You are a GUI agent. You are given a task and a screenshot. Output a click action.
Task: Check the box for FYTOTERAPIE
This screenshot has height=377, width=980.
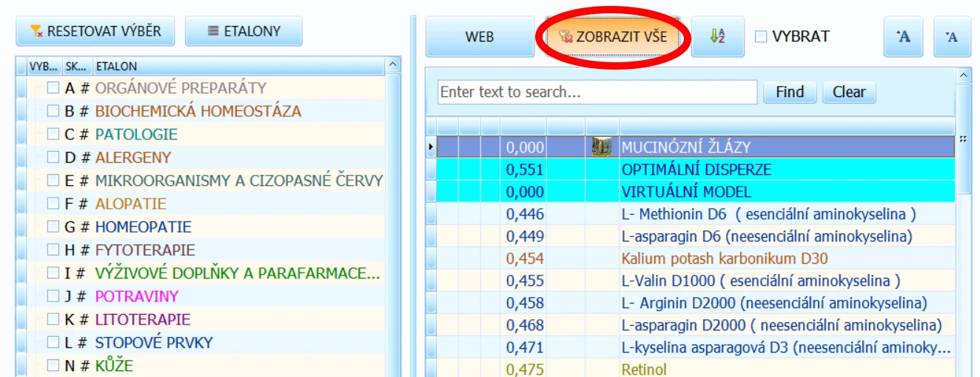click(53, 250)
